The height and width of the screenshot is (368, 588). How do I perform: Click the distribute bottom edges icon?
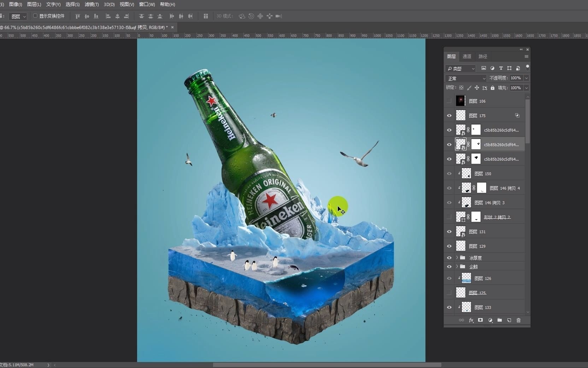tap(160, 16)
